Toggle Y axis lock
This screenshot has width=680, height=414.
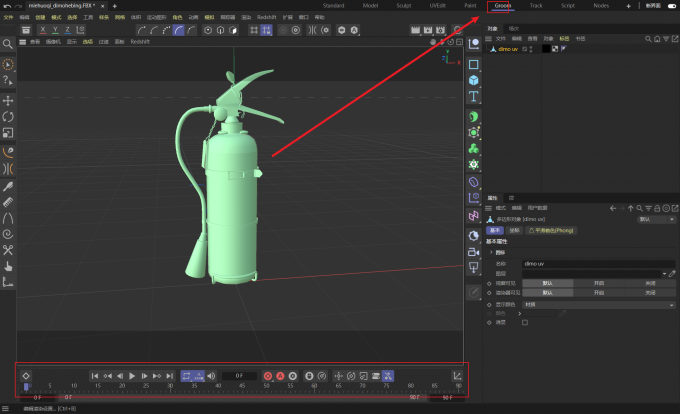coord(55,30)
